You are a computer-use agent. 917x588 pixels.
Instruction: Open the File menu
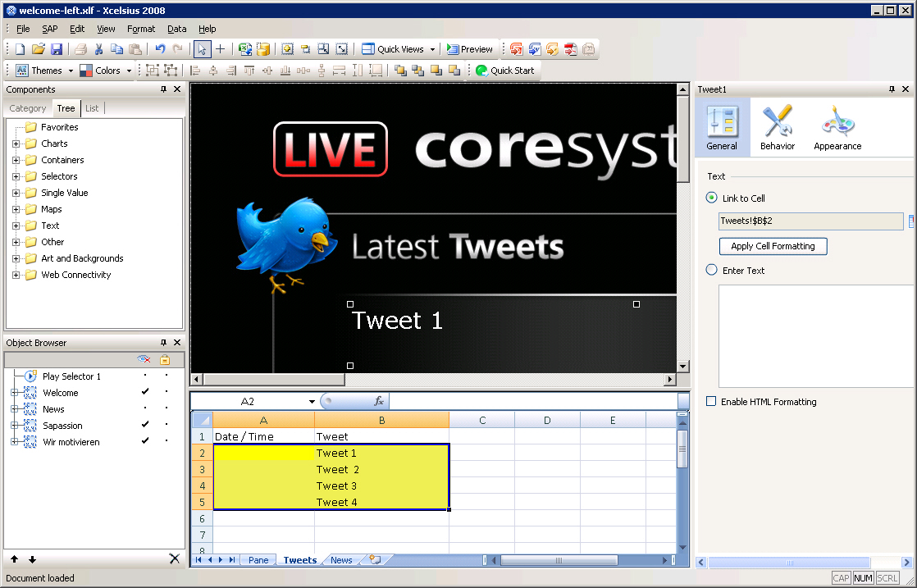pyautogui.click(x=23, y=29)
